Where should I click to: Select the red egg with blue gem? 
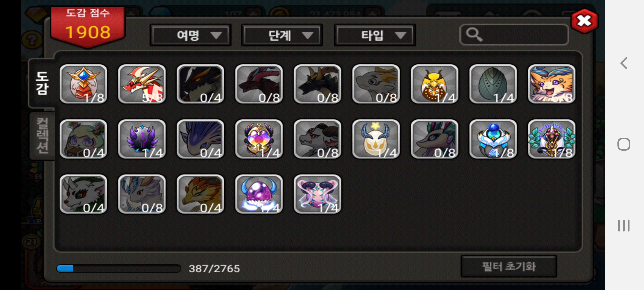pos(83,84)
